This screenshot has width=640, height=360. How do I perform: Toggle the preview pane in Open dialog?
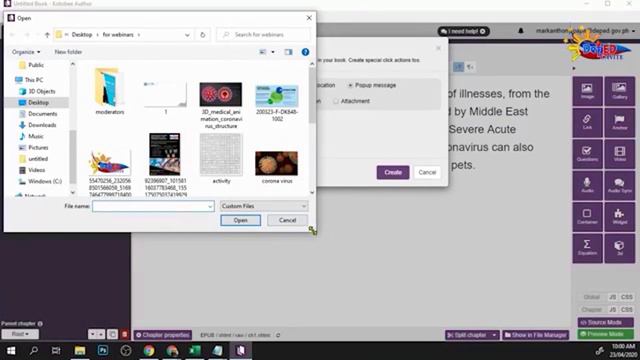[x=288, y=52]
